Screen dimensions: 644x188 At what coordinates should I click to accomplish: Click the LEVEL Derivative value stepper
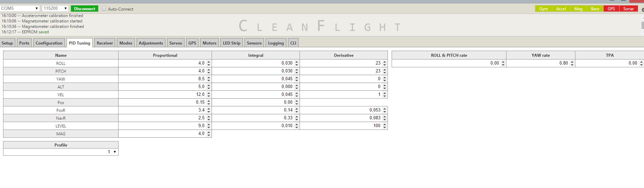pos(384,126)
